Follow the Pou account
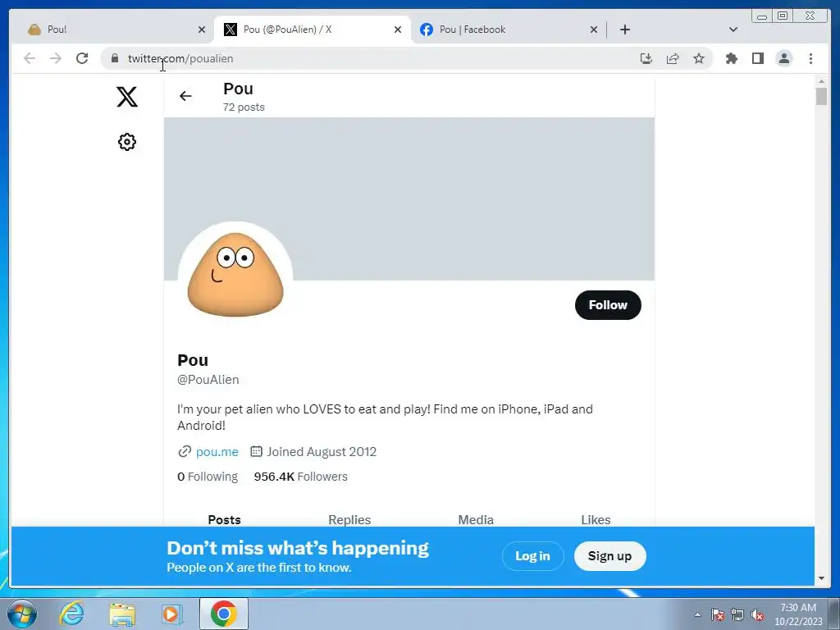Screen dimensions: 840x630 [608, 305]
